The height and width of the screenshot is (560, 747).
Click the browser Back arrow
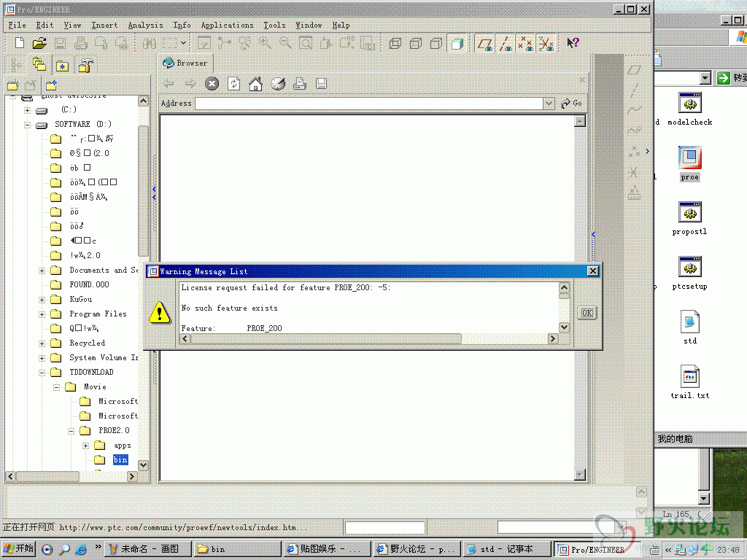click(x=169, y=84)
